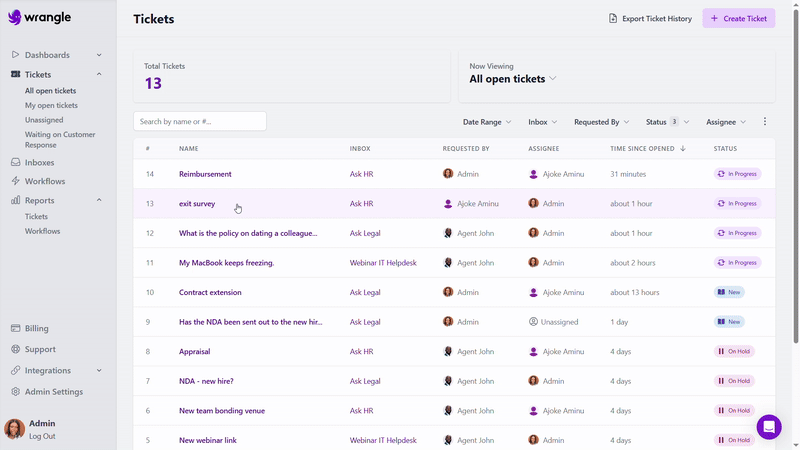This screenshot has height=450, width=800.
Task: Select My open tickets view
Action: point(51,105)
